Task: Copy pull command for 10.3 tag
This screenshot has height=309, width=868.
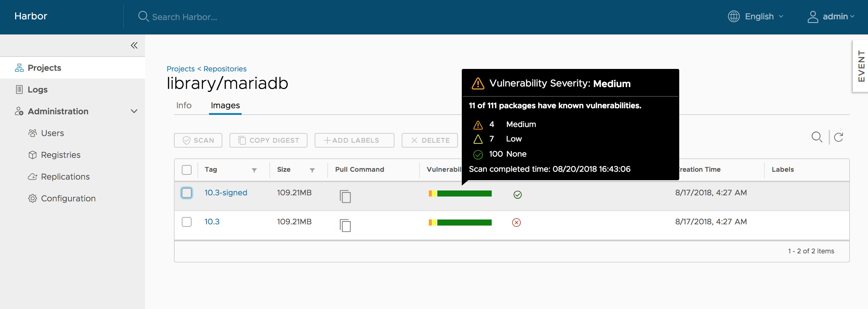Action: 345,225
